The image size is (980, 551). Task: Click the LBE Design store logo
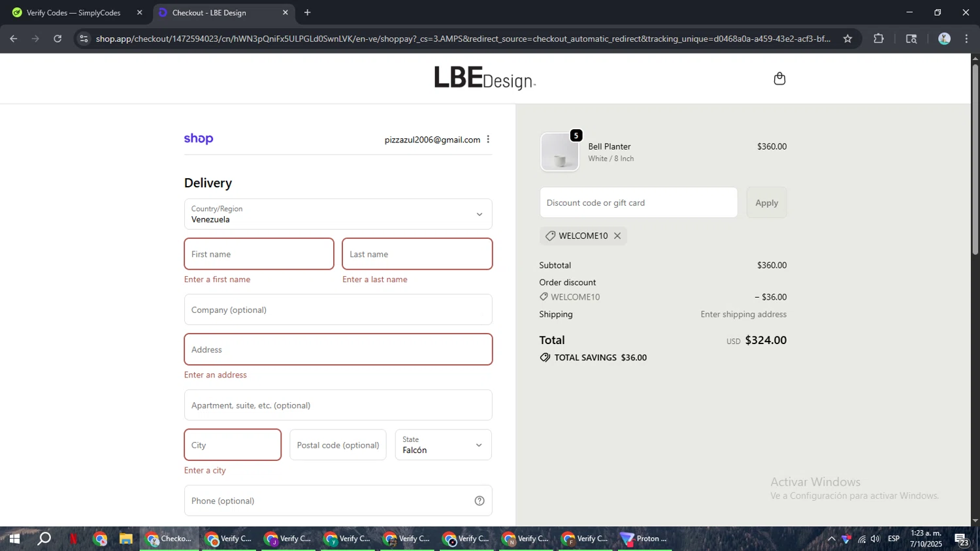485,78
